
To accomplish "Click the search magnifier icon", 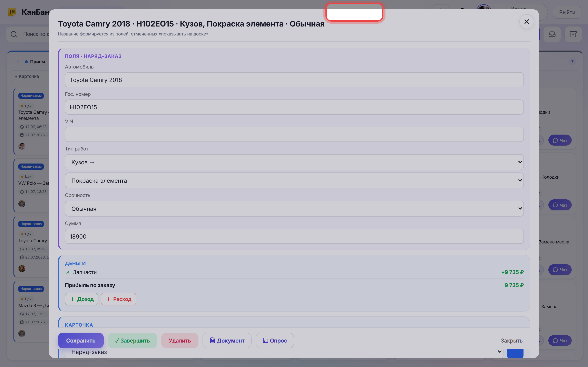I will (x=14, y=34).
